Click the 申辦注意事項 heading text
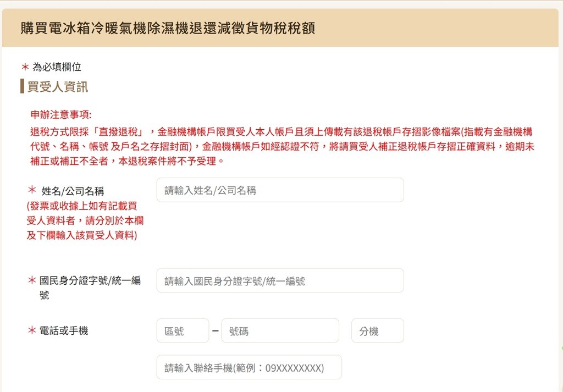Viewport: 563px width, 392px height. pos(61,114)
